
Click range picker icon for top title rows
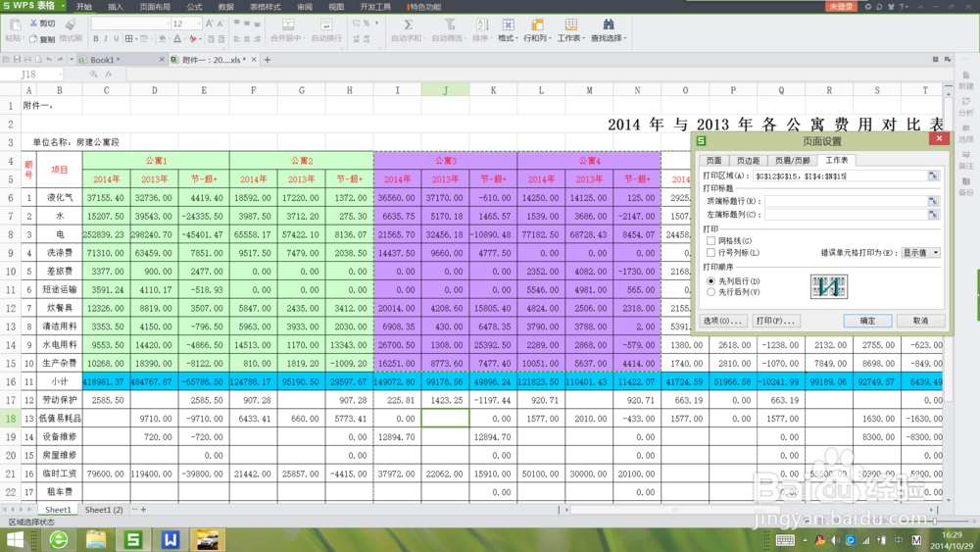[x=933, y=201]
